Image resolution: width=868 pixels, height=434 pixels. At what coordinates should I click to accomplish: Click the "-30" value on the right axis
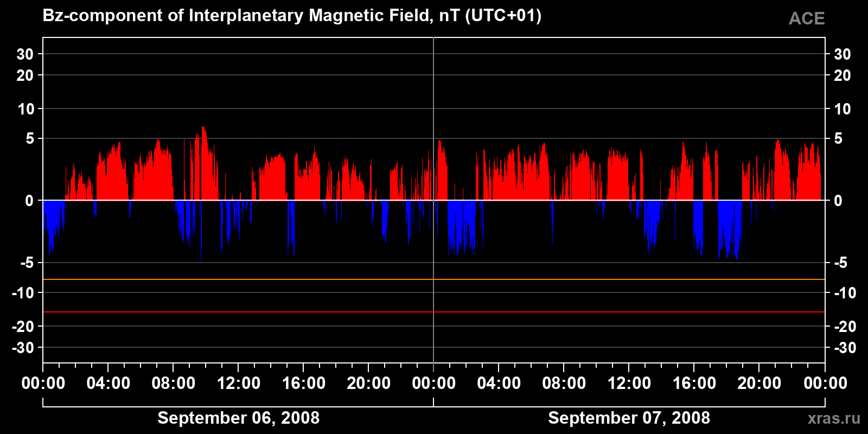[845, 348]
